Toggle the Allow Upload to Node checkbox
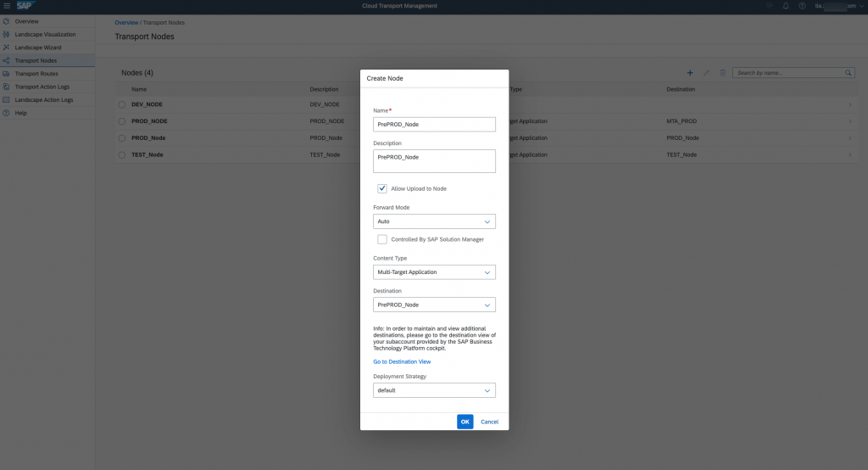 click(x=382, y=188)
